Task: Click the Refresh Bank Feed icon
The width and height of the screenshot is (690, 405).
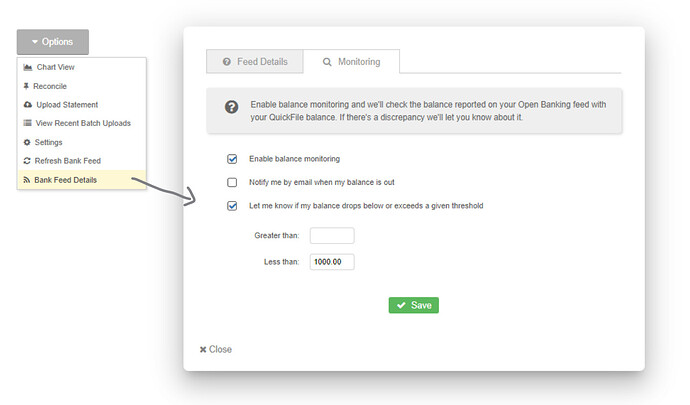Action: [x=27, y=161]
